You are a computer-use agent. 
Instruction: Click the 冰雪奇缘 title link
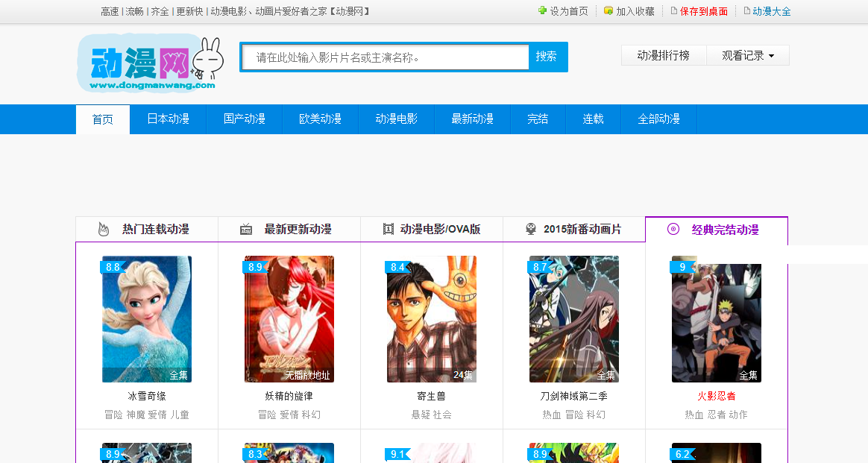click(147, 396)
